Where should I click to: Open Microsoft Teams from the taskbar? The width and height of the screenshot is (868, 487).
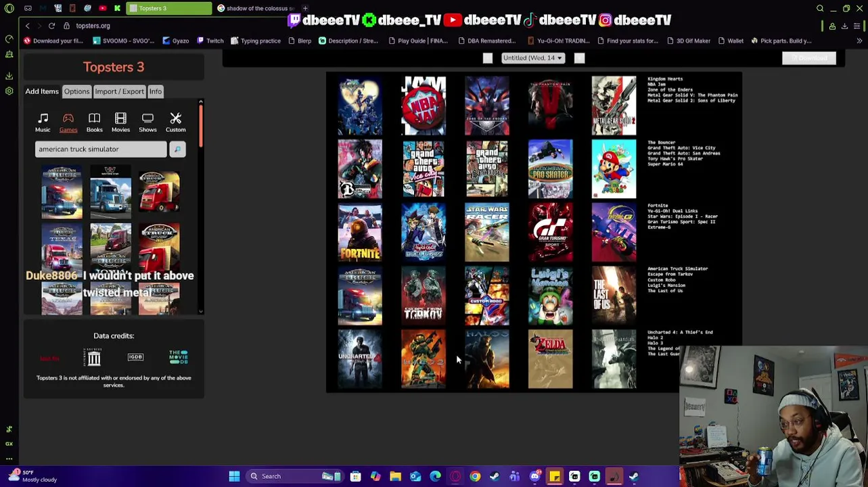click(x=515, y=476)
